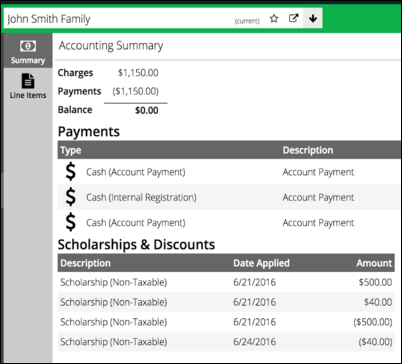Select scholarship row dated 6/24/2016
This screenshot has height=364, width=402.
(x=226, y=342)
